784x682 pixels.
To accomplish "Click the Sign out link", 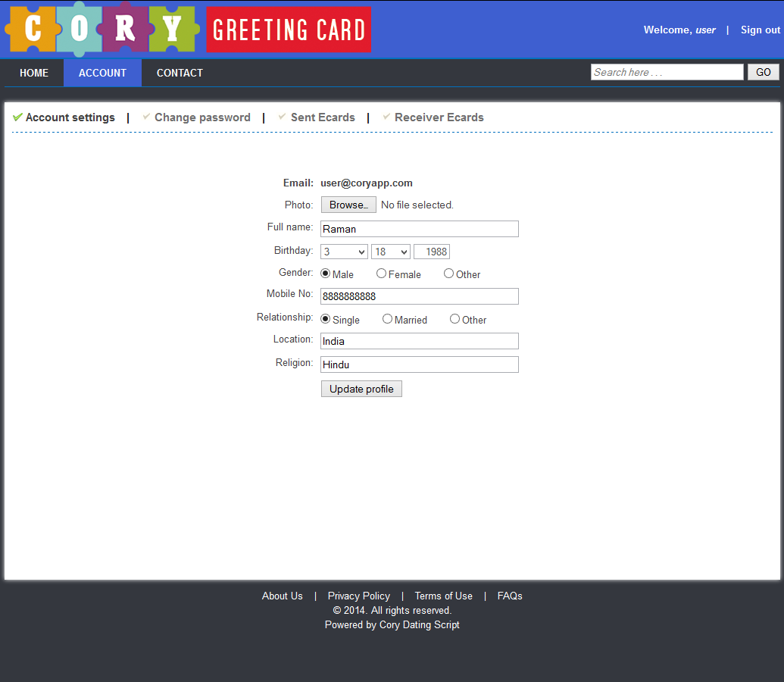I will 760,30.
